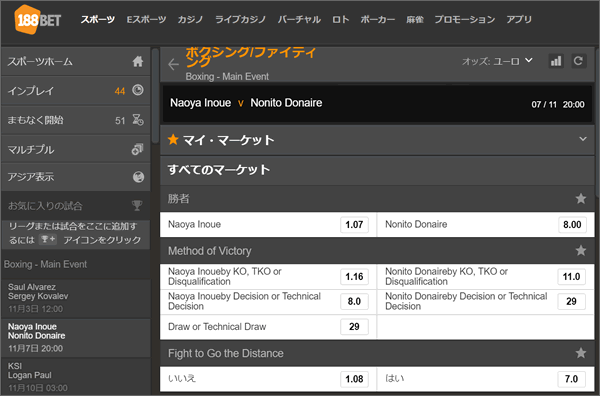
Task: Switch to アジア表示 view
Action: (x=76, y=177)
